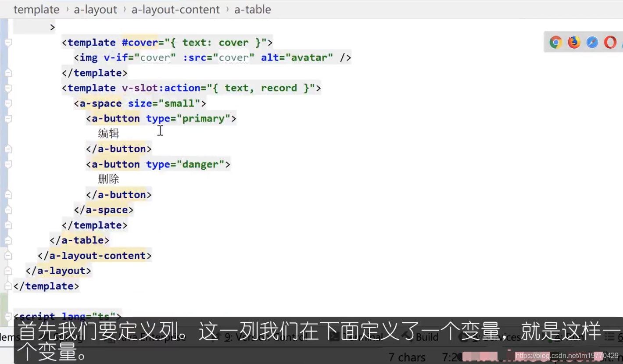Open preview in Safari browser icon
This screenshot has width=623, height=364.
[592, 43]
